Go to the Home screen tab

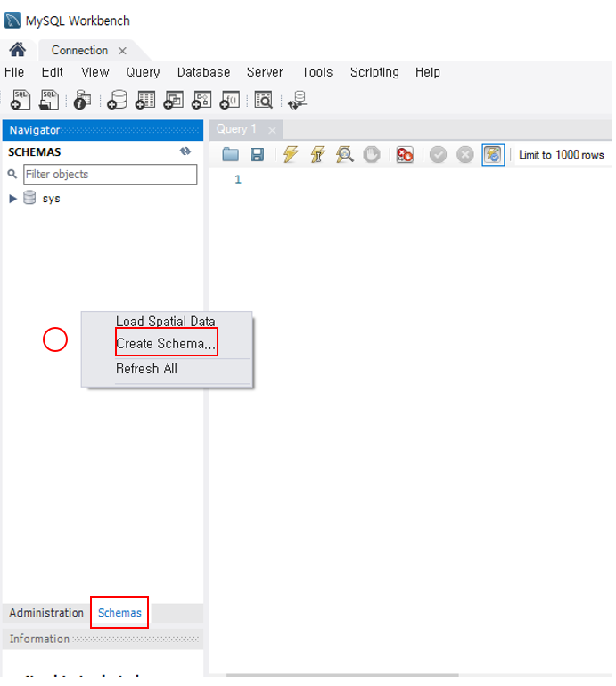coord(18,50)
